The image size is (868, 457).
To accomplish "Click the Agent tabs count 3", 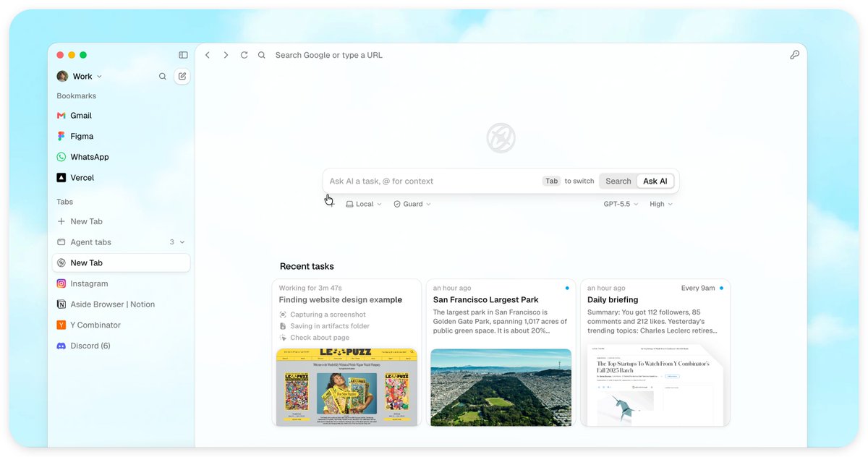I will (172, 242).
